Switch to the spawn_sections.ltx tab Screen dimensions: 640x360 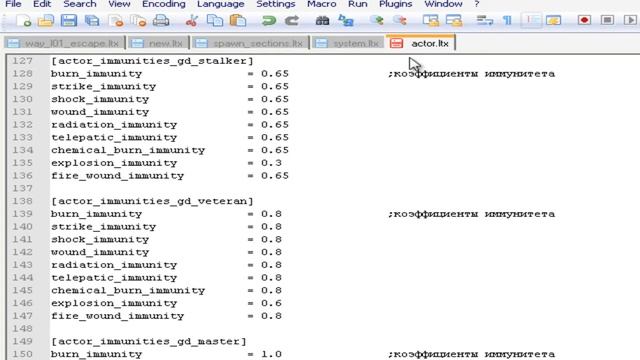coord(250,43)
